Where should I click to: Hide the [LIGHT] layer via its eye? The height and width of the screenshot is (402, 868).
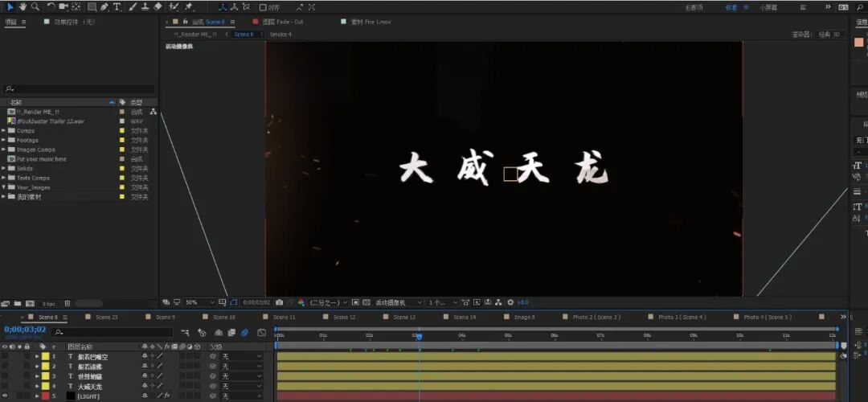[5, 396]
